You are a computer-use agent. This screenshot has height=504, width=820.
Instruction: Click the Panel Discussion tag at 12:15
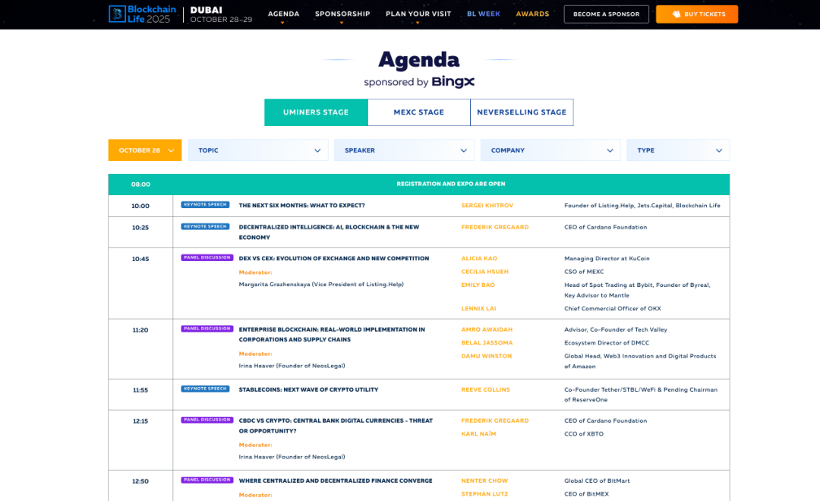[x=207, y=420]
